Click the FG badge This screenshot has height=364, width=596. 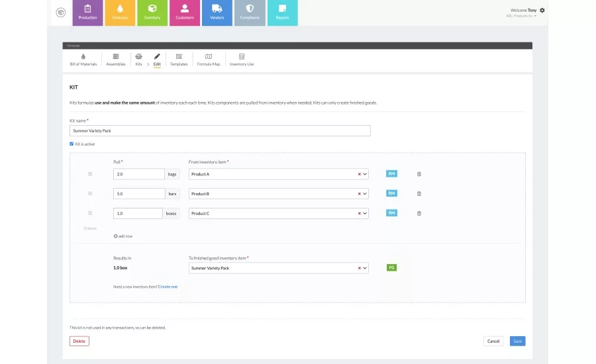point(391,268)
